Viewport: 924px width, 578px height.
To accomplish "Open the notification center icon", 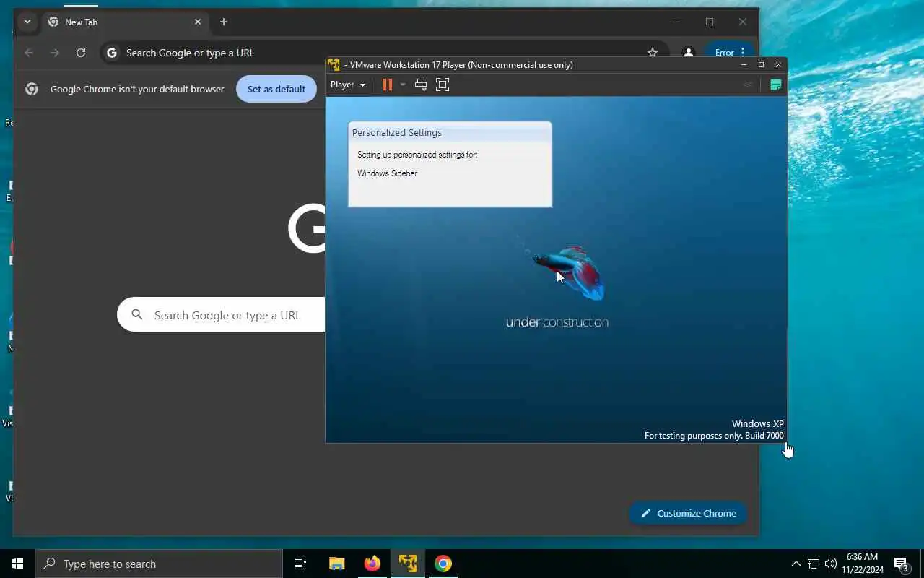I will 901,564.
